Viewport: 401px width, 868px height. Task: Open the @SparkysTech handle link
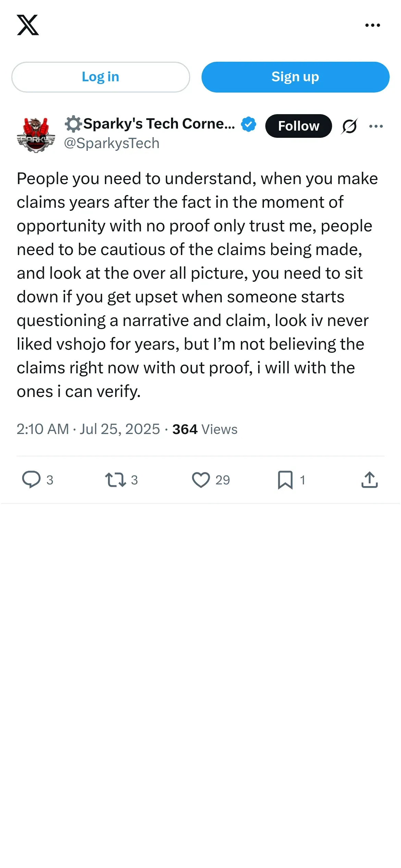click(111, 143)
